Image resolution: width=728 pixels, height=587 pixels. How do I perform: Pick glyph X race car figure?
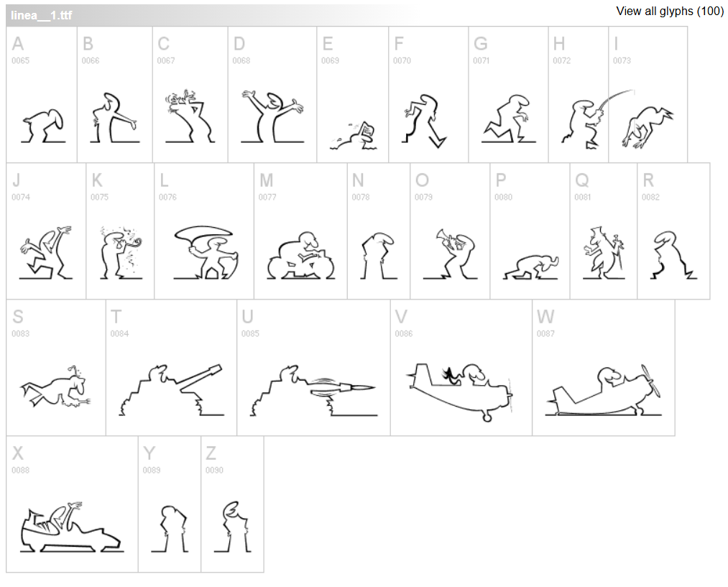click(x=72, y=504)
